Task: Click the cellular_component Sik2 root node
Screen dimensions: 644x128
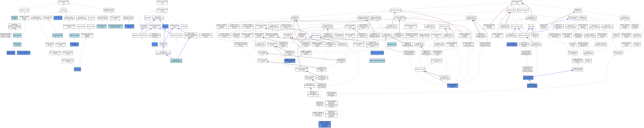Action: (x=162, y=2)
